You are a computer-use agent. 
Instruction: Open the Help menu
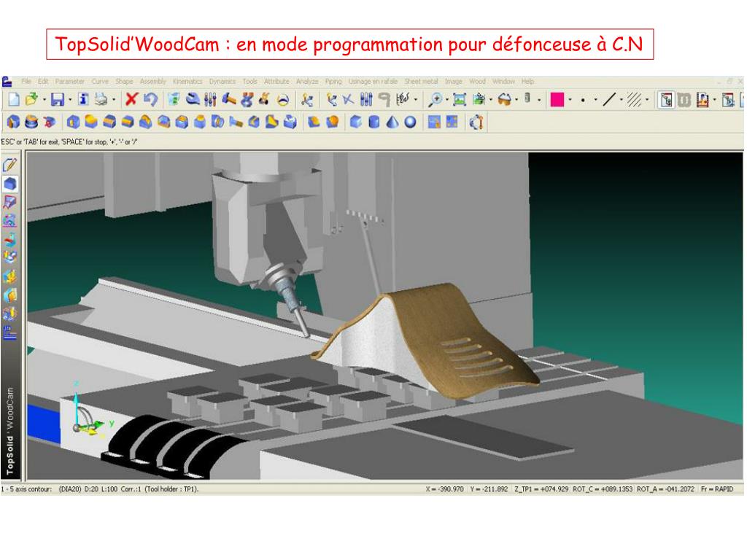pyautogui.click(x=528, y=82)
